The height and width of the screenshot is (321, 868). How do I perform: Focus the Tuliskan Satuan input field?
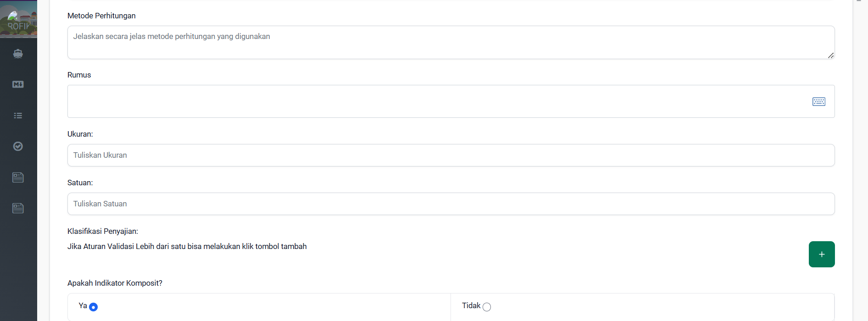pyautogui.click(x=451, y=204)
